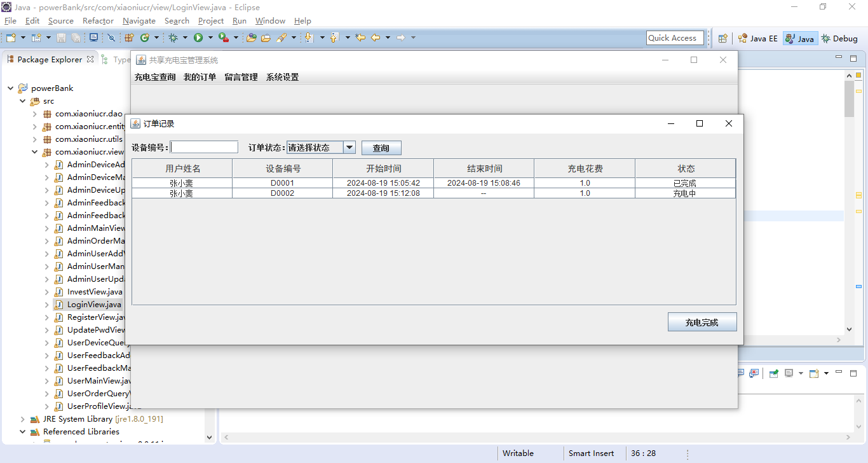Click the Run External Tools icon

coord(223,38)
